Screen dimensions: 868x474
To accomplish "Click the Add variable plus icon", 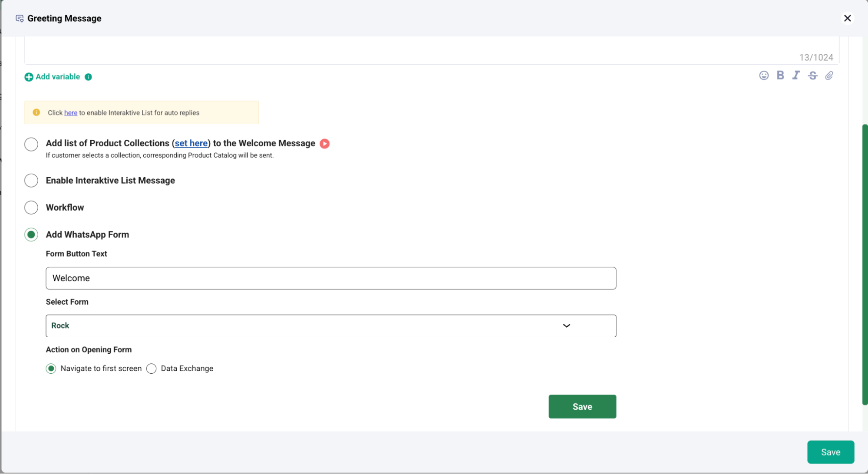I will point(29,76).
